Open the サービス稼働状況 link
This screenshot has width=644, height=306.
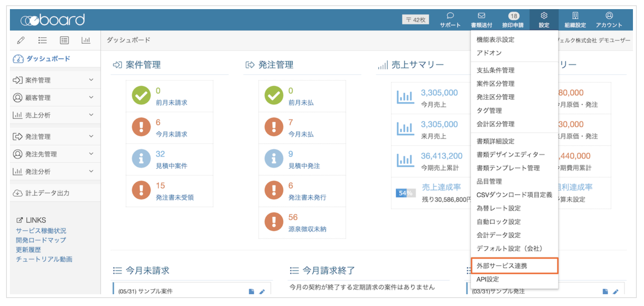41,231
